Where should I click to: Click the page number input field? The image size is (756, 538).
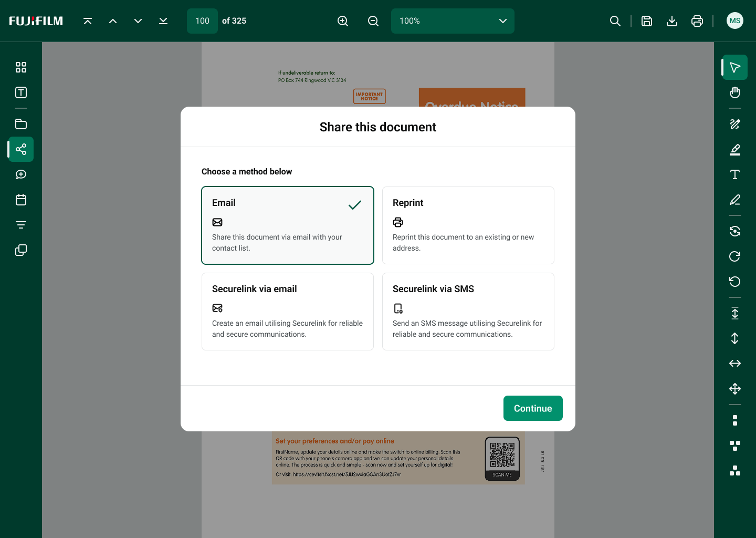[202, 21]
